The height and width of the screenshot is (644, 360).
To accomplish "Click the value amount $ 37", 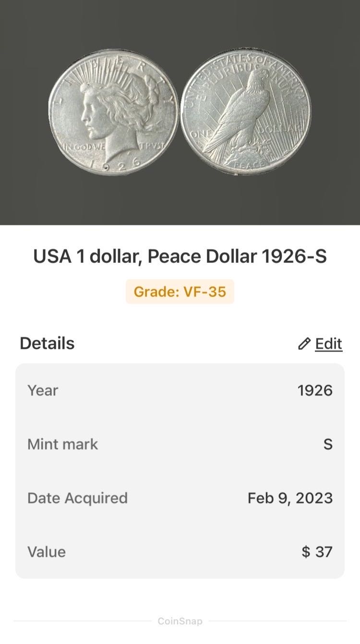I will 317,552.
